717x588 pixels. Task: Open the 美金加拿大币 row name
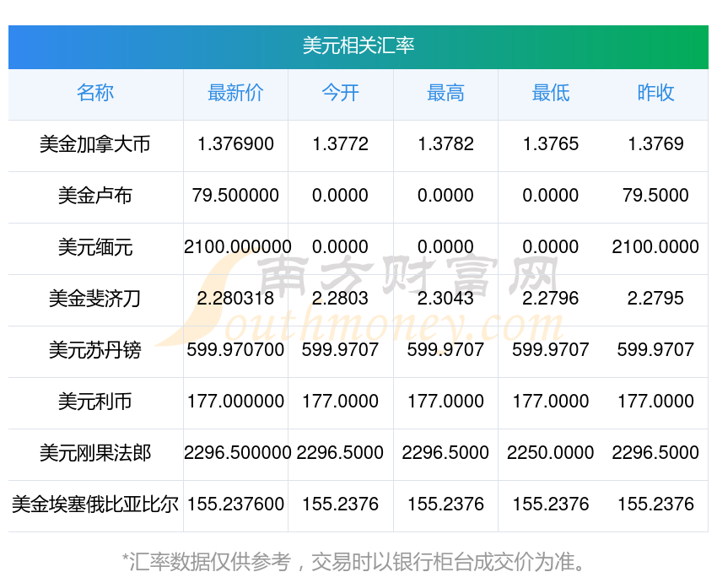95,144
